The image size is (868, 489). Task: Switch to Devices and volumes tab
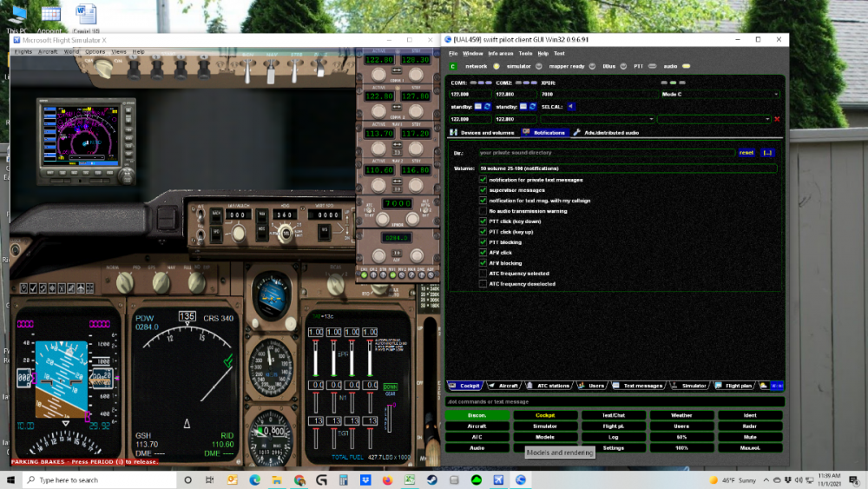click(487, 133)
